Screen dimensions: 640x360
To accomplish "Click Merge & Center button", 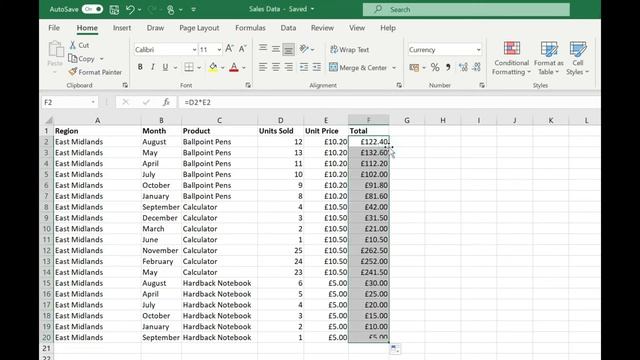I will click(x=358, y=67).
